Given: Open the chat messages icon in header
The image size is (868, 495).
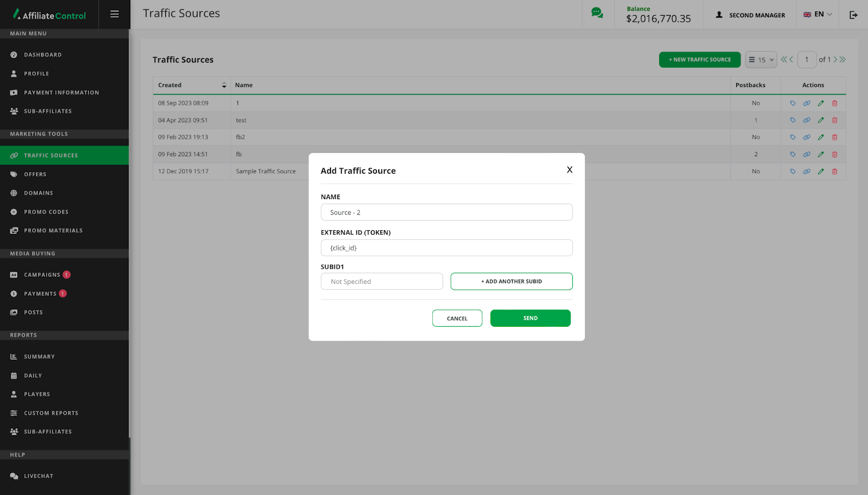Looking at the screenshot, I should click(x=597, y=13).
